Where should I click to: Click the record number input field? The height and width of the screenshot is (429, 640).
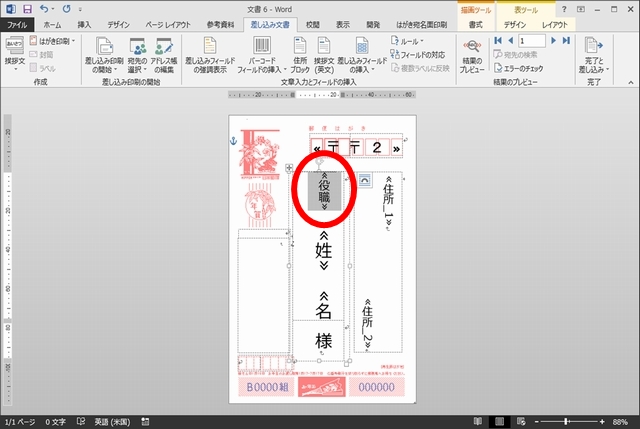[532, 41]
